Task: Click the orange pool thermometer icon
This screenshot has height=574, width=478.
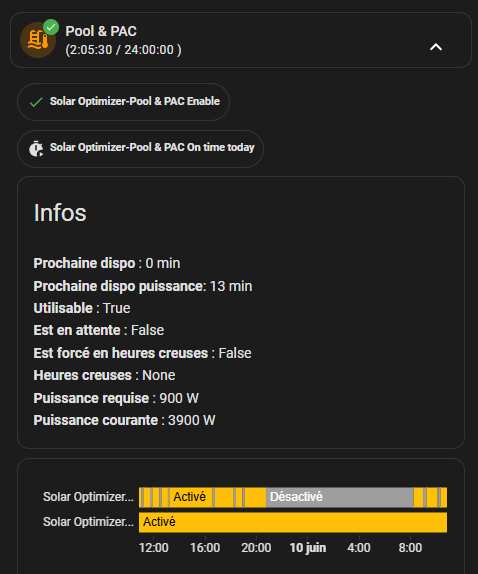Action: (38, 40)
